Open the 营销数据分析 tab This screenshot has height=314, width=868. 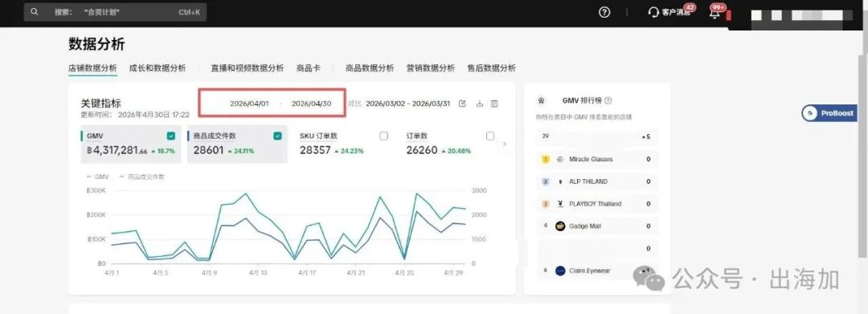pos(430,68)
